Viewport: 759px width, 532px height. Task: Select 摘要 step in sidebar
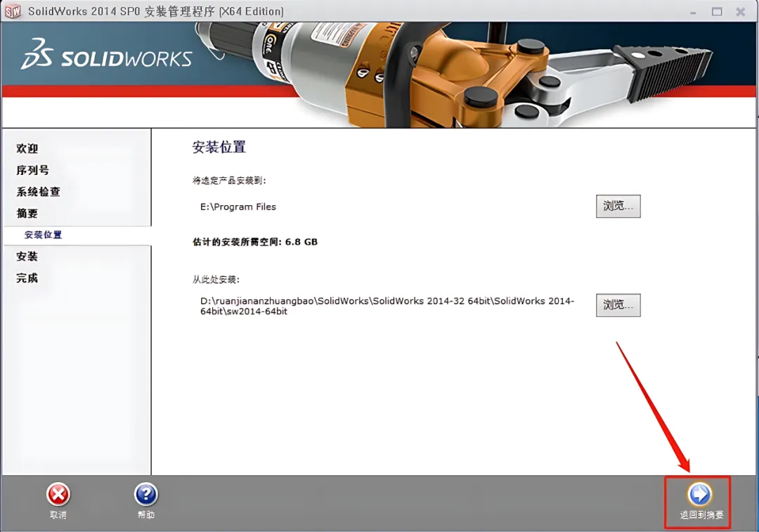click(x=27, y=214)
